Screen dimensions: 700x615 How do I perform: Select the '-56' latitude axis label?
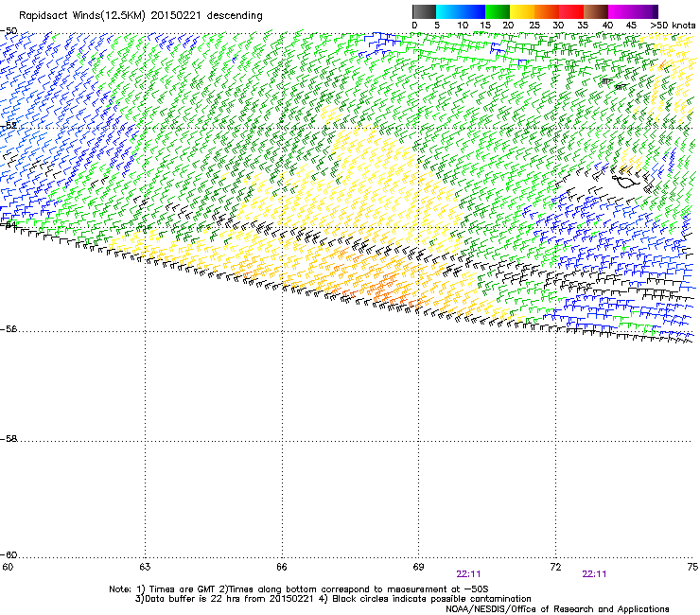coord(9,329)
